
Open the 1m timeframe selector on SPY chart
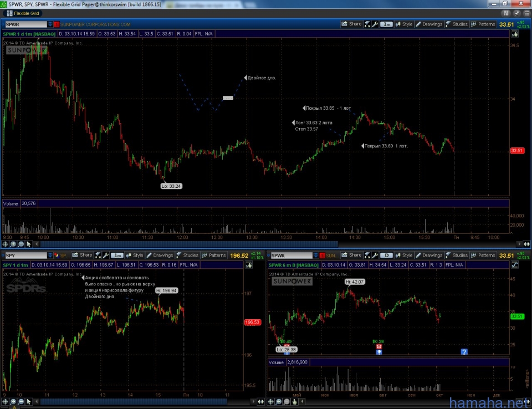(x=117, y=255)
